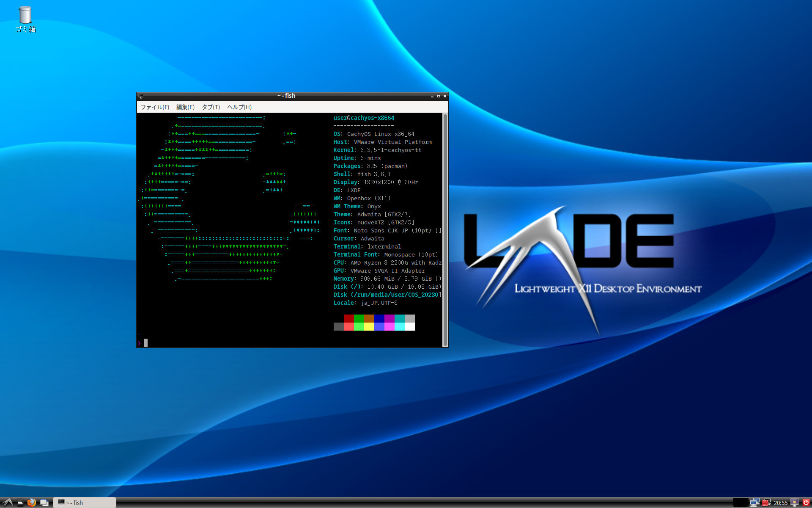812x508 pixels.
Task: Click the 'Icons: nuoveXT2 [GTK2/3]' line
Action: coord(374,223)
